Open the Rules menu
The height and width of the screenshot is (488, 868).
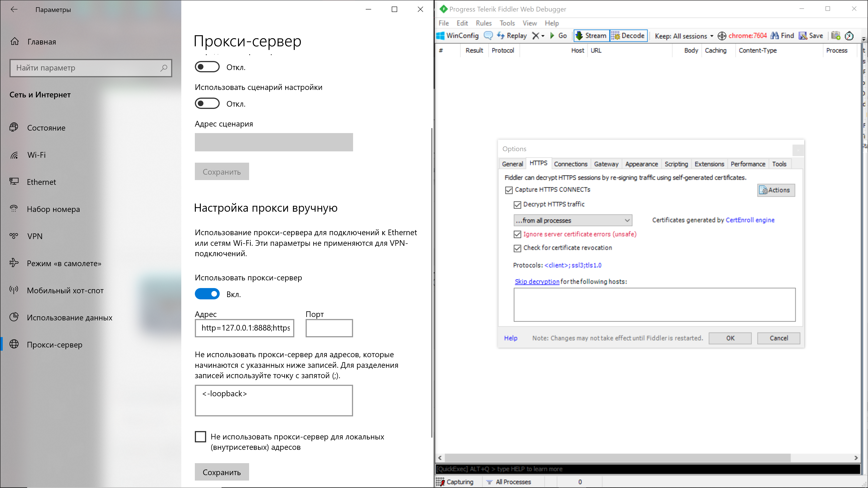tap(484, 23)
